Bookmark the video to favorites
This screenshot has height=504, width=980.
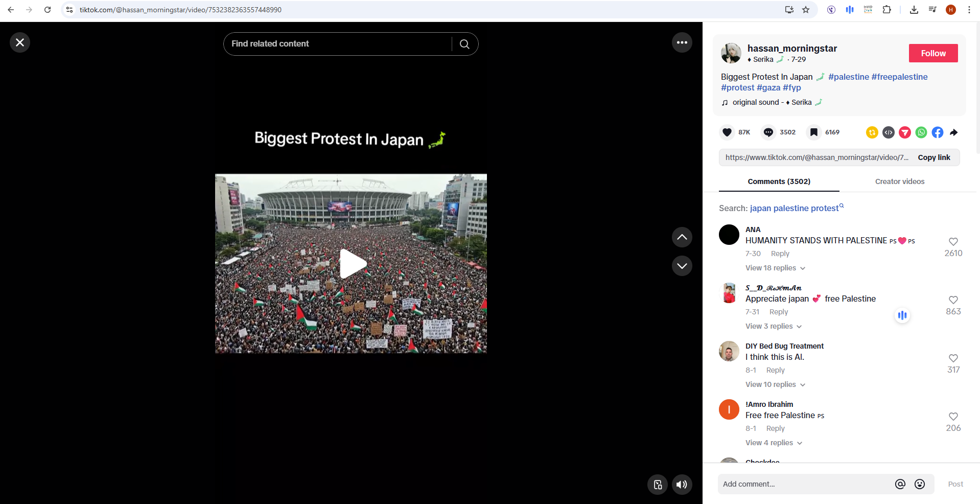[x=814, y=132]
